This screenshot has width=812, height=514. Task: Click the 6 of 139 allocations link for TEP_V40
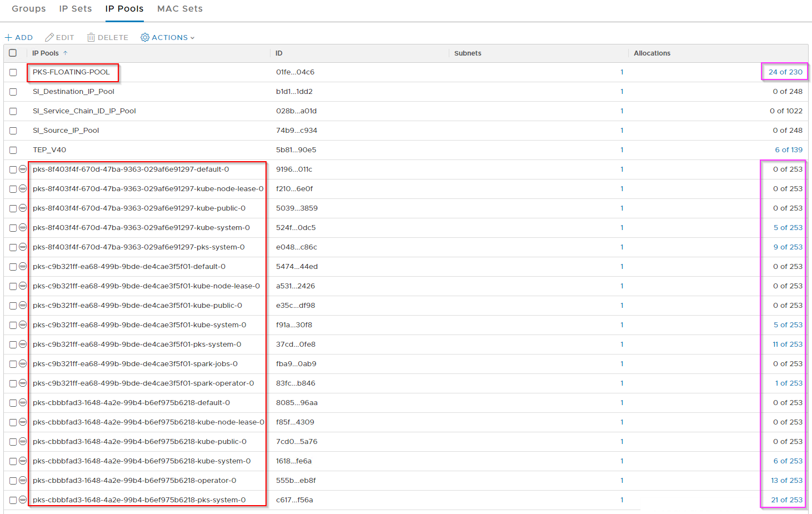[x=789, y=150]
